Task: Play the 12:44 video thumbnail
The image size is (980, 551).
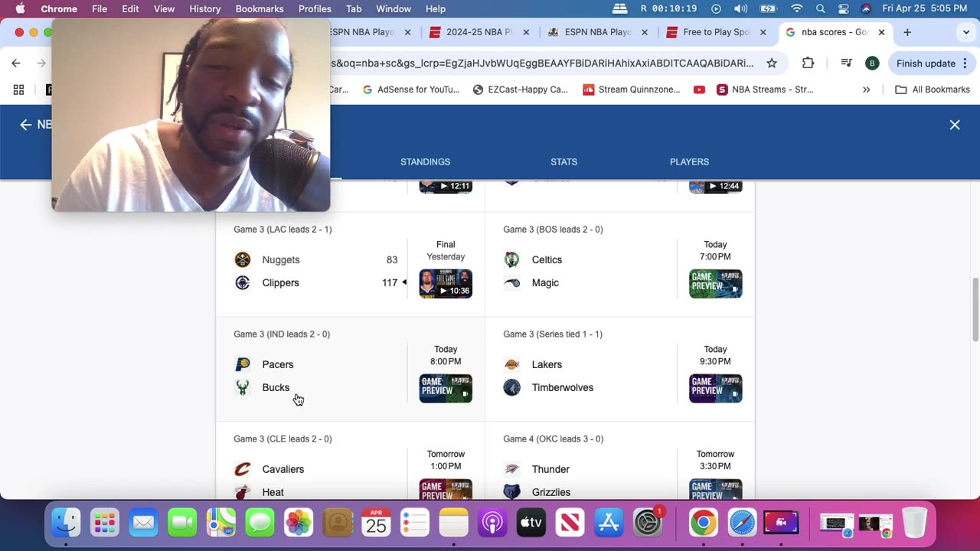Action: coord(715,187)
